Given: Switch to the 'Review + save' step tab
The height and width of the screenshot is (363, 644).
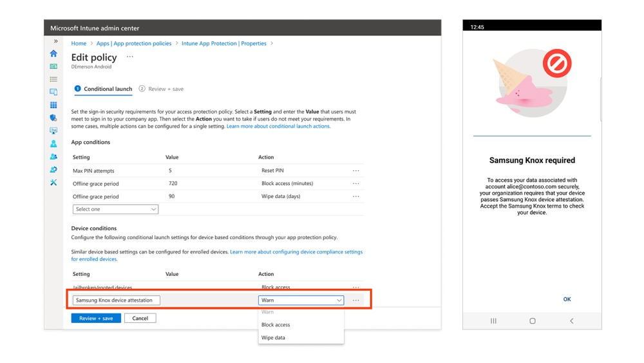Looking at the screenshot, I should (x=165, y=89).
